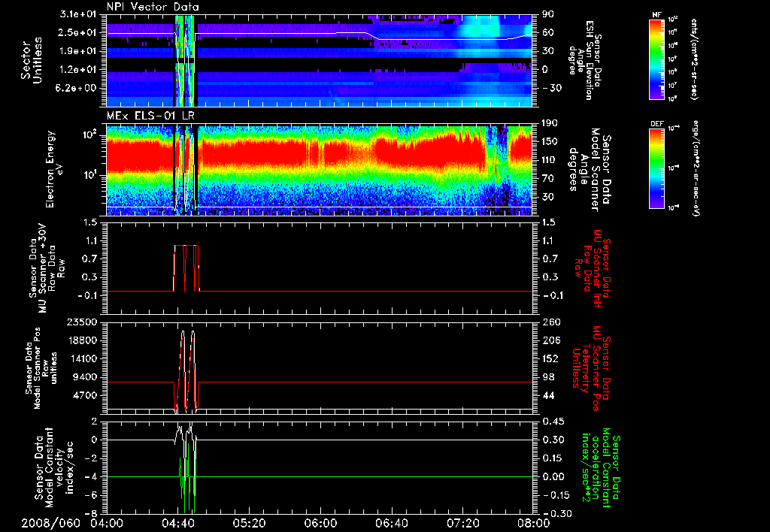Click the "18800" scanner position tick label

click(83, 340)
